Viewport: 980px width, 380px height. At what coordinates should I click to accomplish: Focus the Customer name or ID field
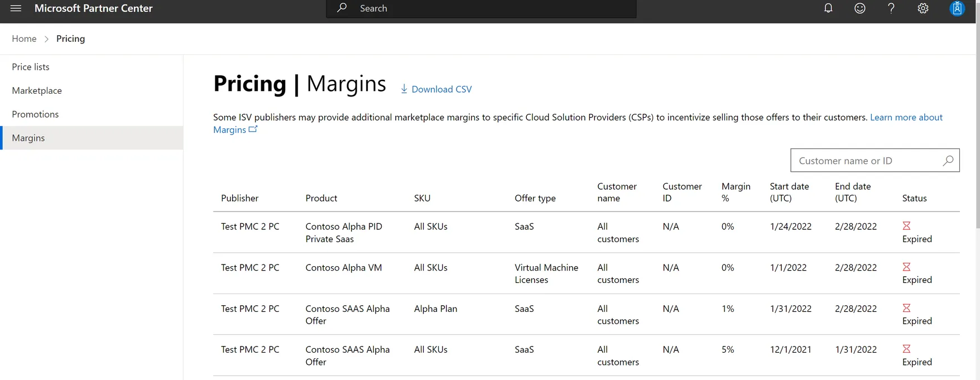point(875,161)
